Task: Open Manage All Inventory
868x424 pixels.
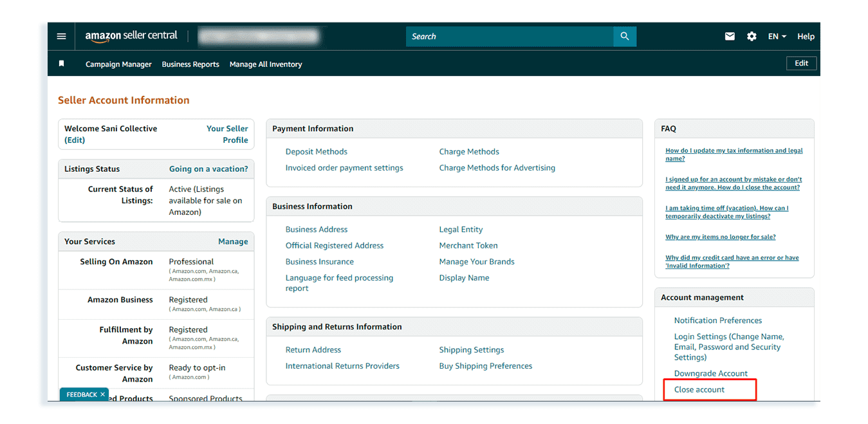Action: [266, 64]
